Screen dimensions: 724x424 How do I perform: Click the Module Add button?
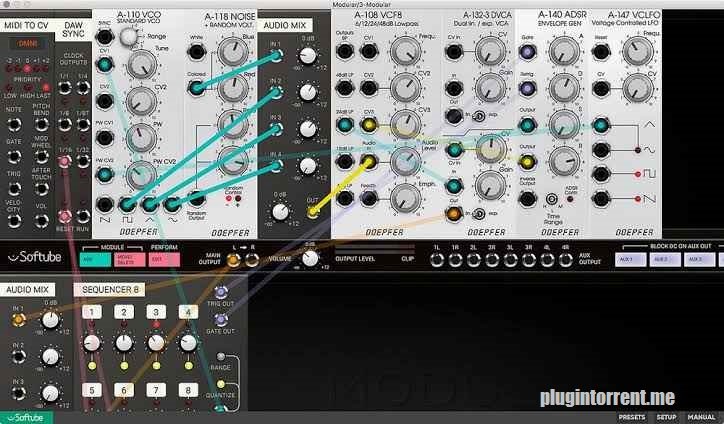tap(95, 260)
